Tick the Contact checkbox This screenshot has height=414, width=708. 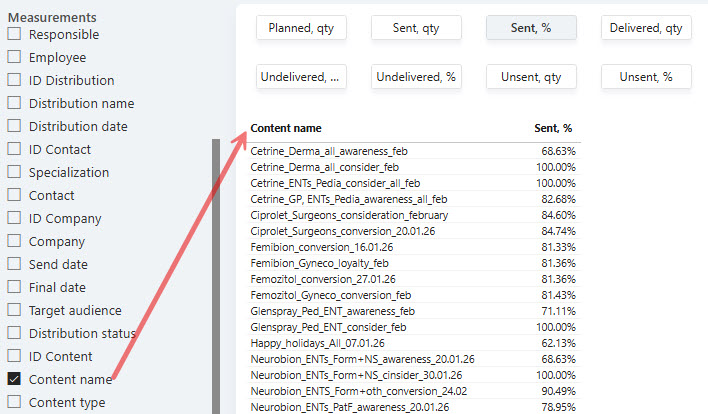pyautogui.click(x=14, y=195)
